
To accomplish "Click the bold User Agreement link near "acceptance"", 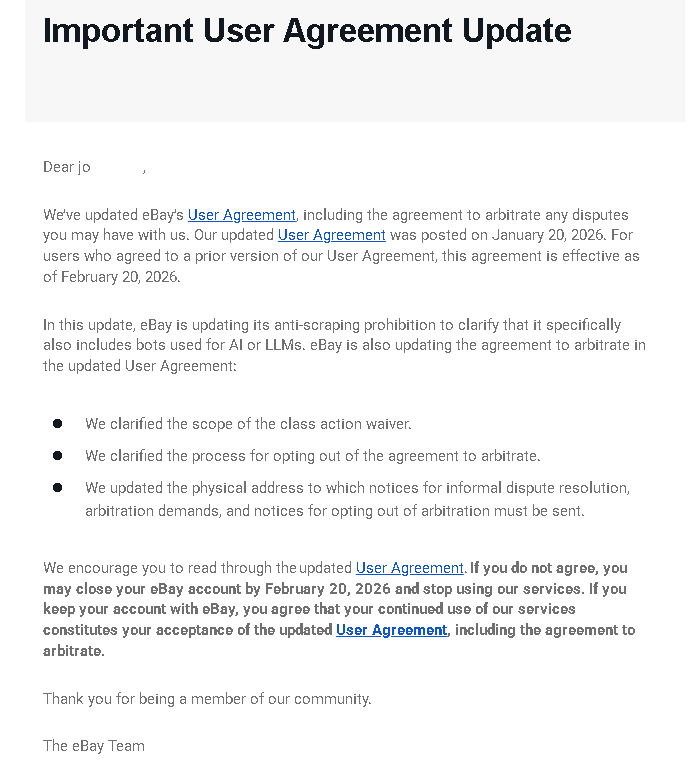I will click(392, 630).
